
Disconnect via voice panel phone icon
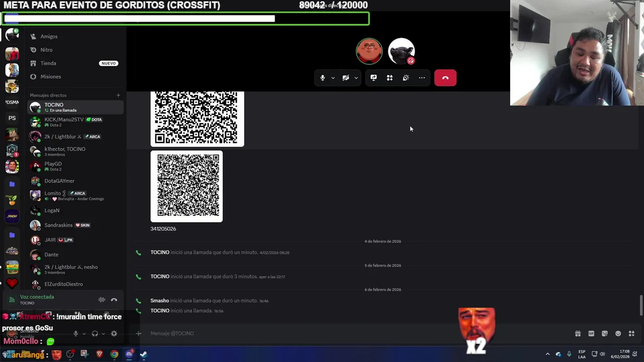pyautogui.click(x=114, y=300)
